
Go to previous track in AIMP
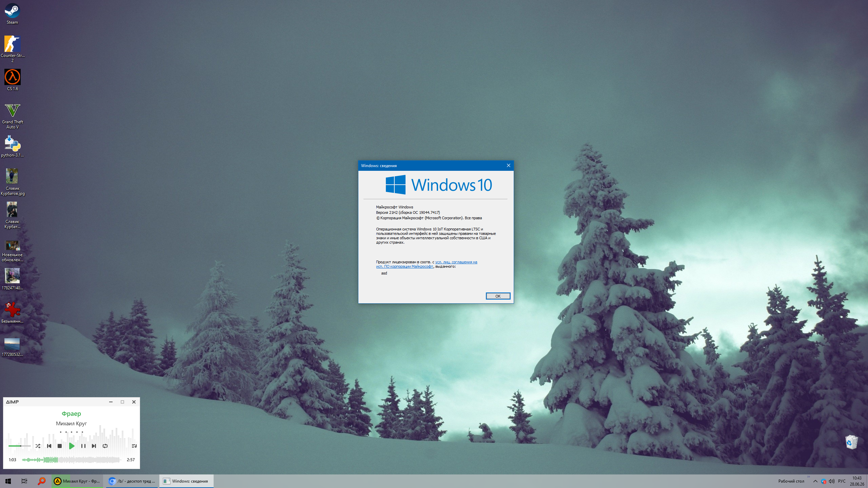(x=49, y=446)
